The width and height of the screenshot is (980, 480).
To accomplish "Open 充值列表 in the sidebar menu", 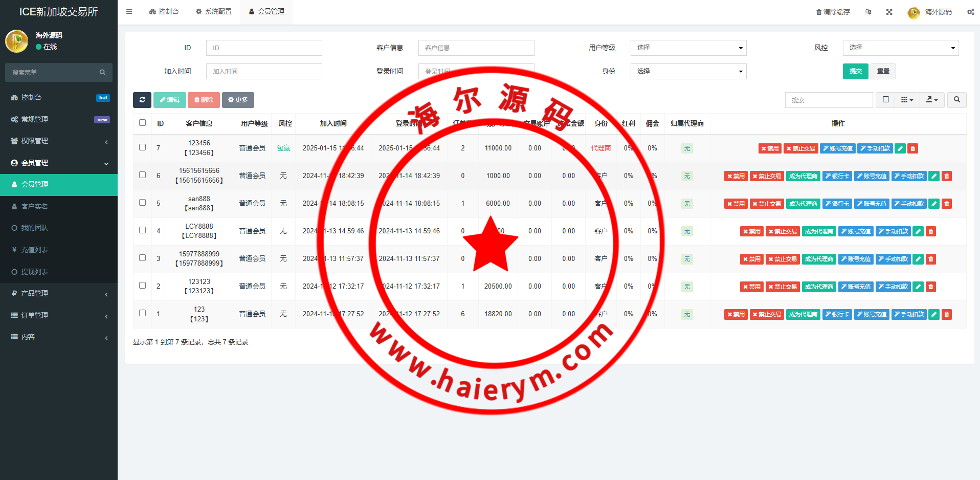I will tap(34, 250).
